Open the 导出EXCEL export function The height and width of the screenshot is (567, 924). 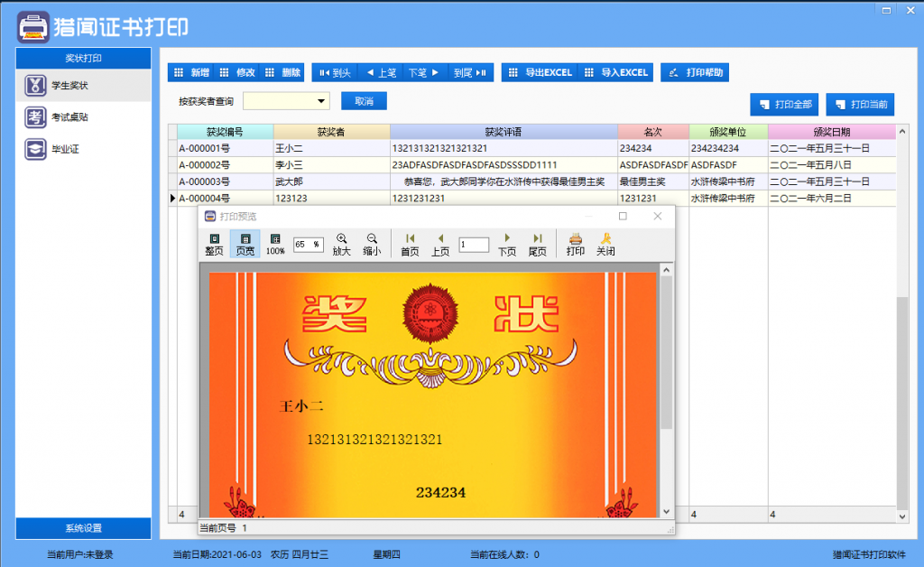(540, 72)
